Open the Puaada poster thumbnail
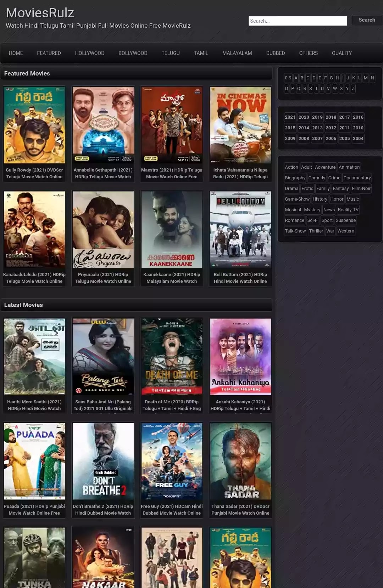Image resolution: width=383 pixels, height=588 pixels. 34,461
